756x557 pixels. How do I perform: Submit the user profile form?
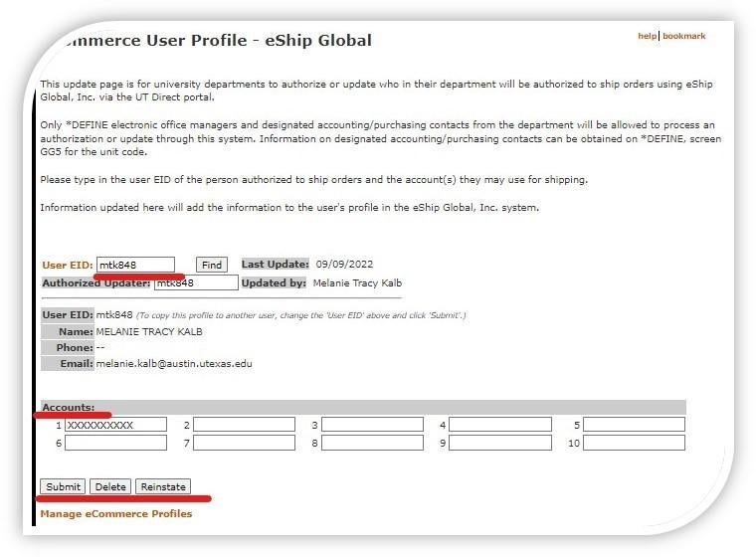(x=63, y=486)
